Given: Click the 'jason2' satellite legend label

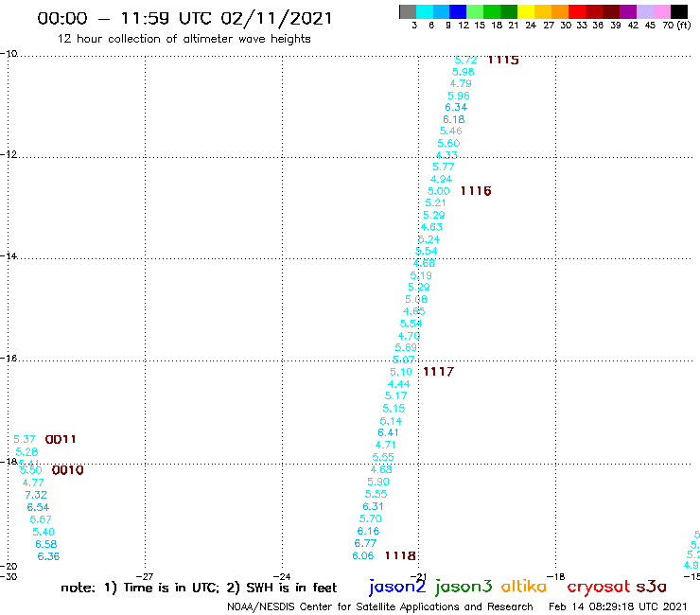Looking at the screenshot, I should point(397,587).
